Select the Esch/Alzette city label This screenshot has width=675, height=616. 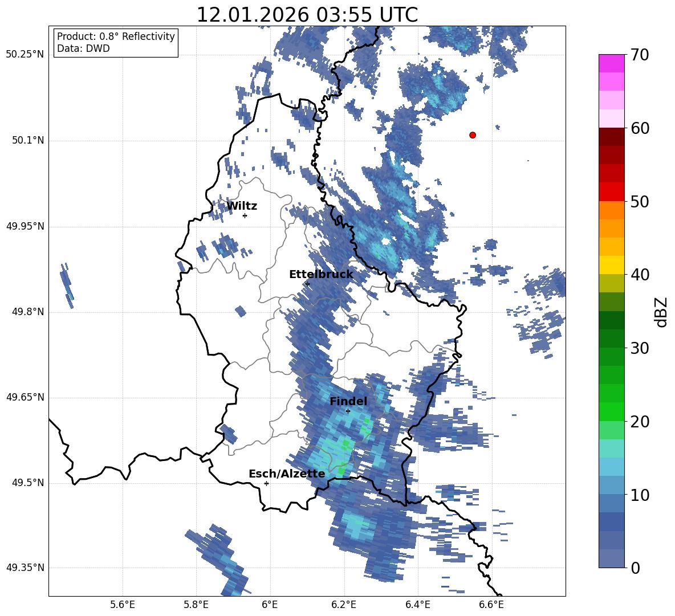(287, 474)
